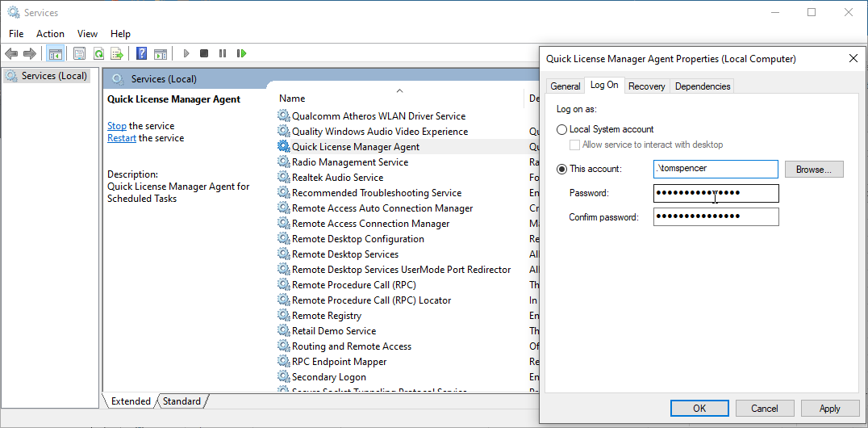Click the Password input field
The width and height of the screenshot is (868, 428).
716,194
